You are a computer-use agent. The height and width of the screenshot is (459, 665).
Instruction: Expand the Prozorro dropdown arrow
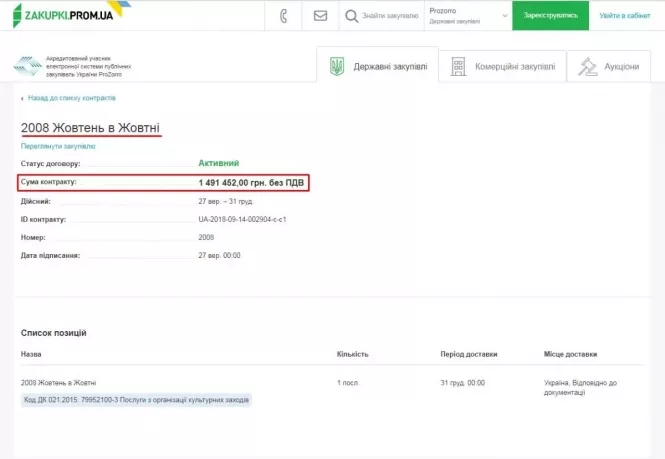coord(503,16)
